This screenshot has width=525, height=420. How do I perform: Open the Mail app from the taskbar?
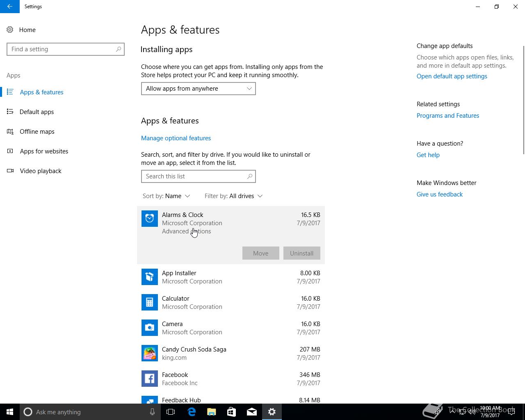[251, 412]
